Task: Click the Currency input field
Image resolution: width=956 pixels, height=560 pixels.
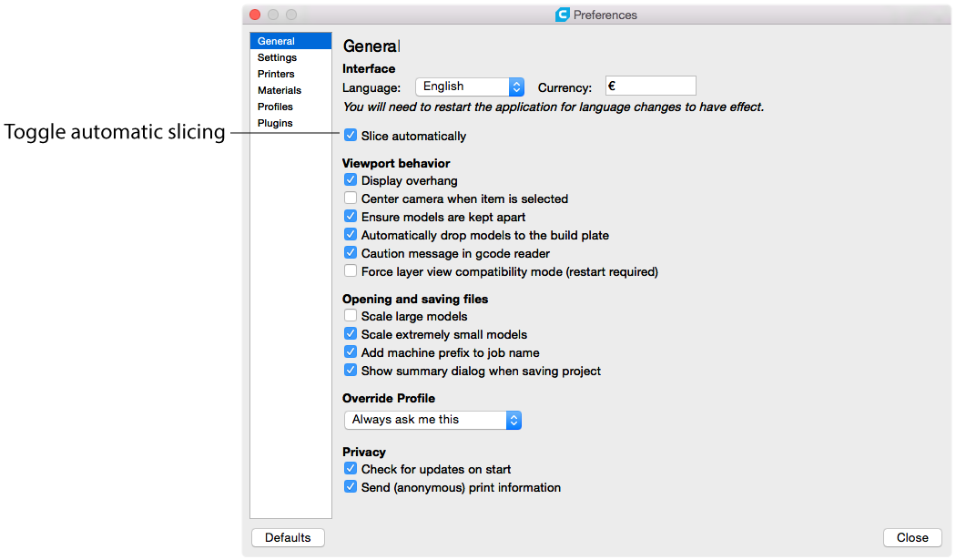Action: point(651,86)
